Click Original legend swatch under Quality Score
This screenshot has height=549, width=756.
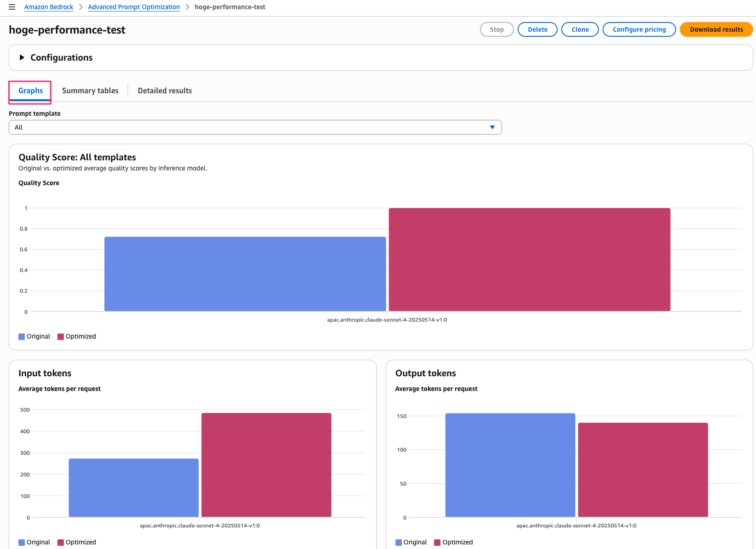coord(22,337)
